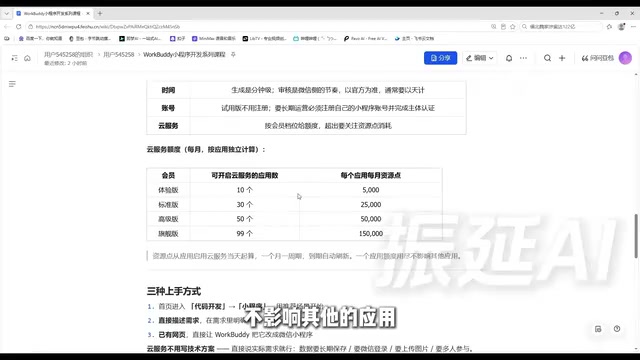640x360 pixels.
Task: Click the plus create new icon
Action: (562, 58)
